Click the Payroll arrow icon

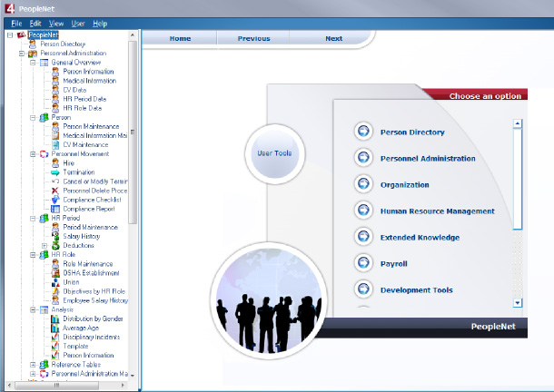[363, 263]
